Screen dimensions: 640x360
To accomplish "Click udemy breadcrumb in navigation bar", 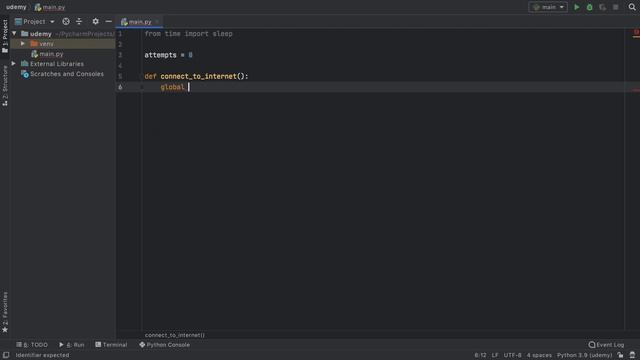I will pyautogui.click(x=16, y=7).
